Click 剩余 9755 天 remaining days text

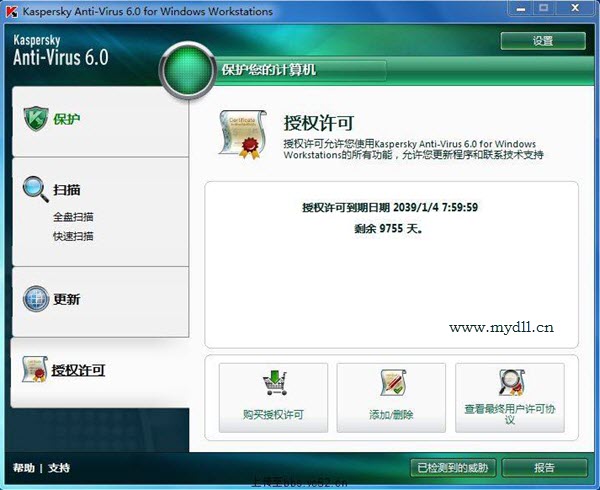point(388,228)
